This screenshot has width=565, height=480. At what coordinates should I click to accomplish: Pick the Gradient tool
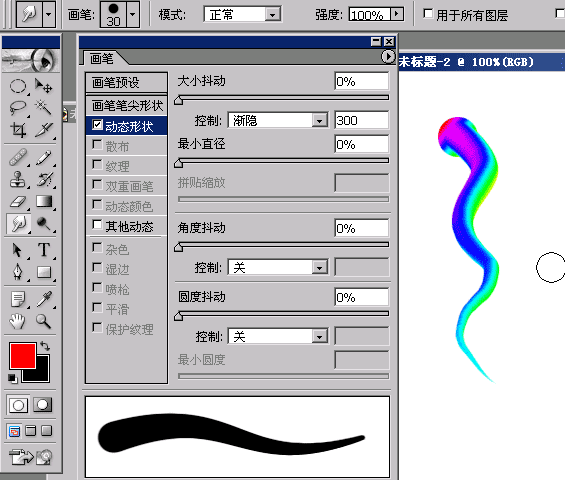tap(44, 201)
